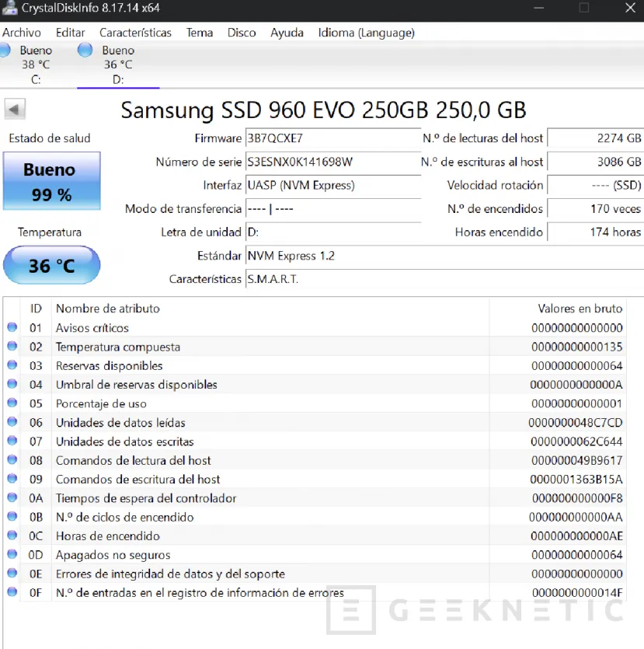Screen dimensions: 644x649
Task: Click rotation speed value ---- (SSD)
Action: [596, 186]
